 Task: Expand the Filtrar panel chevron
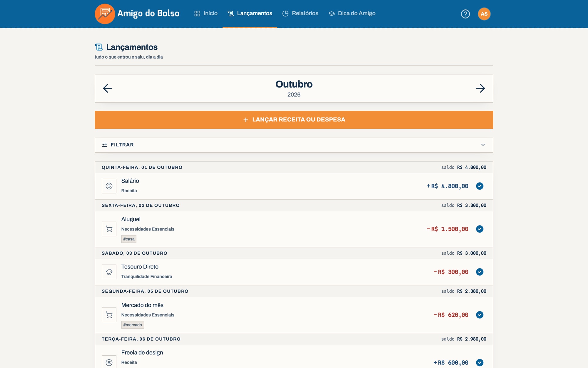[483, 145]
